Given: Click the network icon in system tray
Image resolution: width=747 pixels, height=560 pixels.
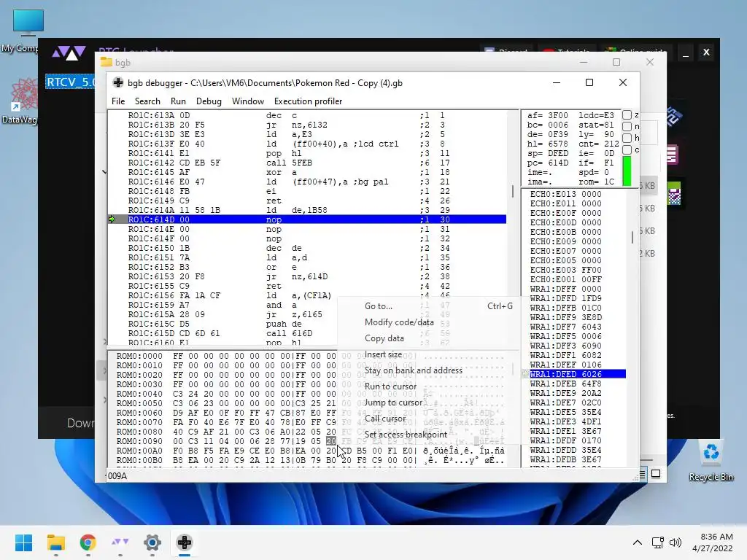Looking at the screenshot, I should [x=658, y=542].
